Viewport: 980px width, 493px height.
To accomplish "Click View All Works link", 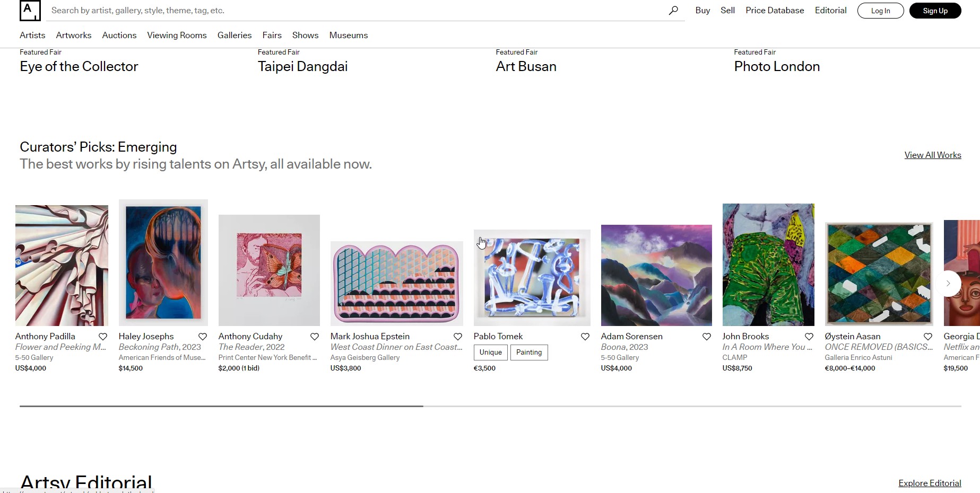I will click(933, 155).
